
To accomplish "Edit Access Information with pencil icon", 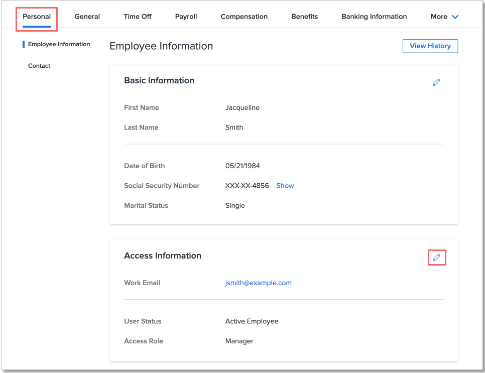I will (x=436, y=257).
